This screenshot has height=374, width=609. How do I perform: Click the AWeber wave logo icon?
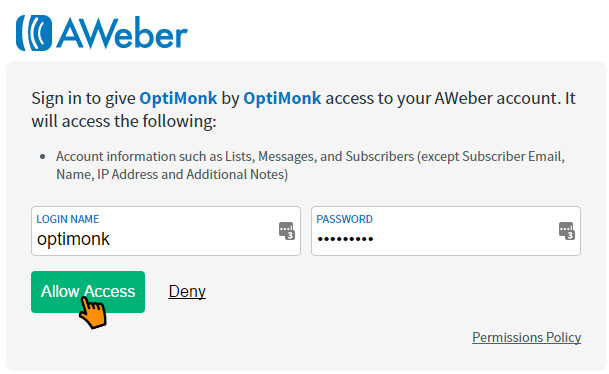34,33
